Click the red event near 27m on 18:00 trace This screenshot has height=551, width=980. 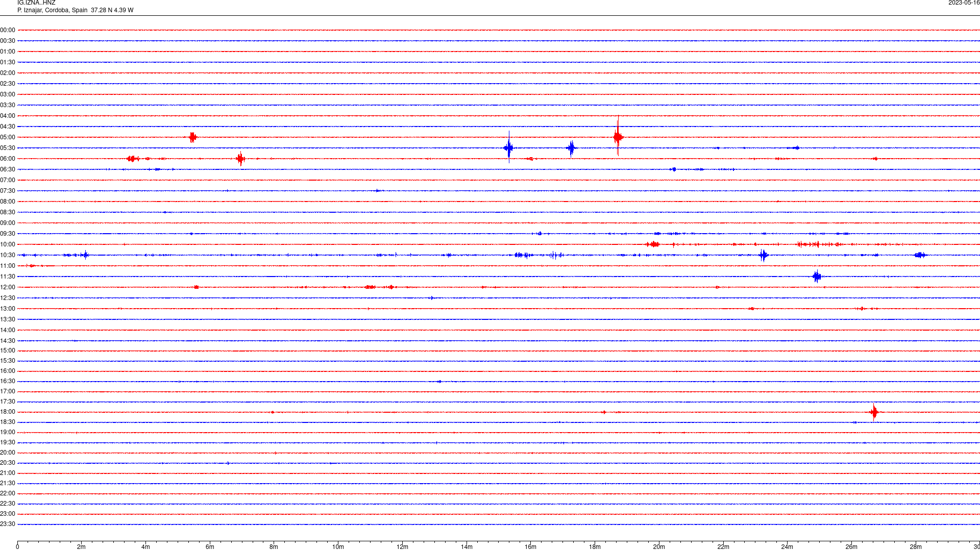pyautogui.click(x=874, y=412)
